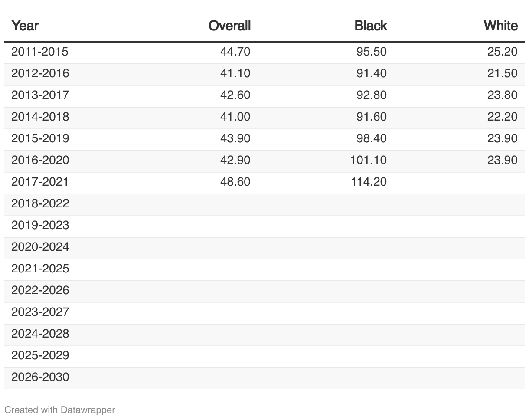The height and width of the screenshot is (420, 529).
Task: Click the White column header
Action: coord(500,26)
